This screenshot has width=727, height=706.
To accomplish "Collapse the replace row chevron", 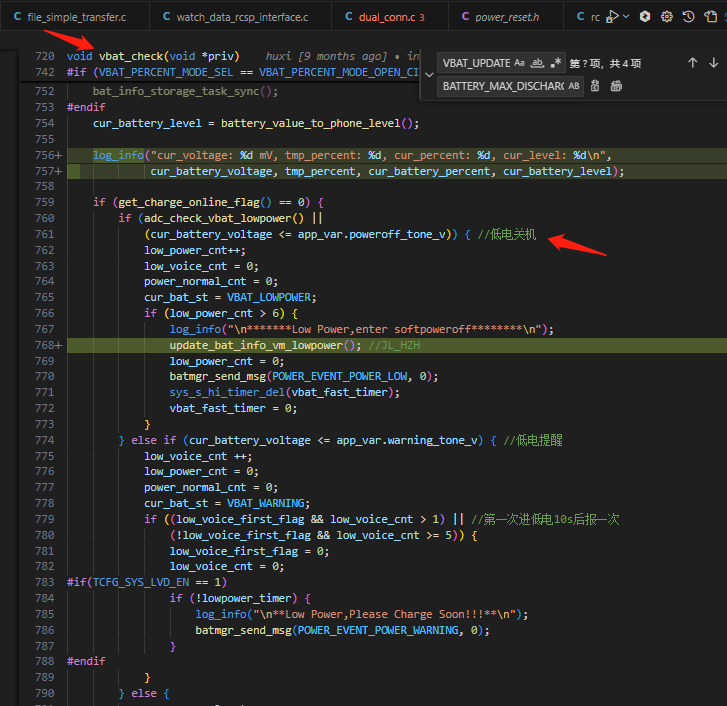I will click(429, 75).
